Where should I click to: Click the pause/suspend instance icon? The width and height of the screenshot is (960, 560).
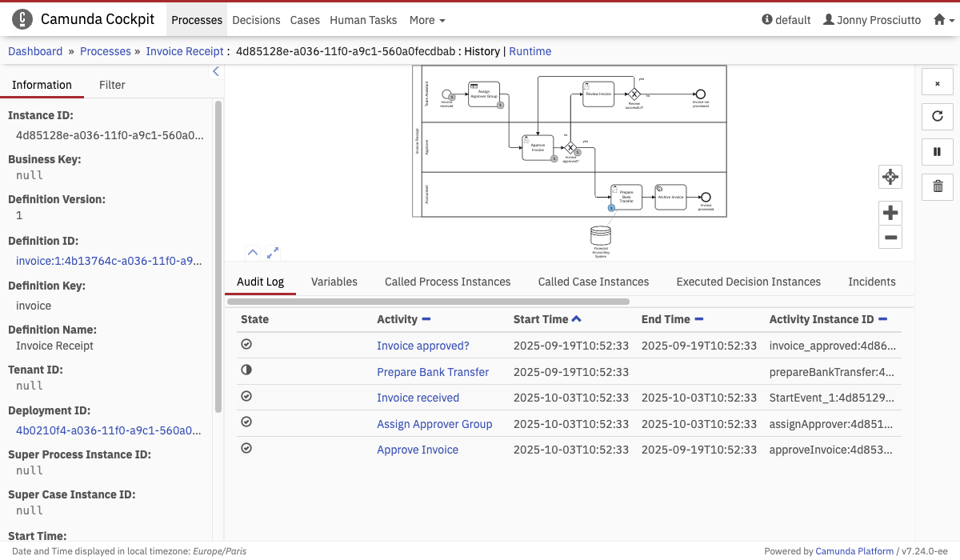(x=938, y=151)
